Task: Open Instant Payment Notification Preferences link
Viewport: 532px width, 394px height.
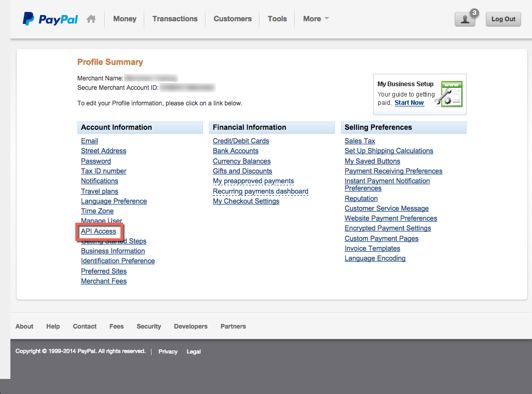Action: (387, 185)
